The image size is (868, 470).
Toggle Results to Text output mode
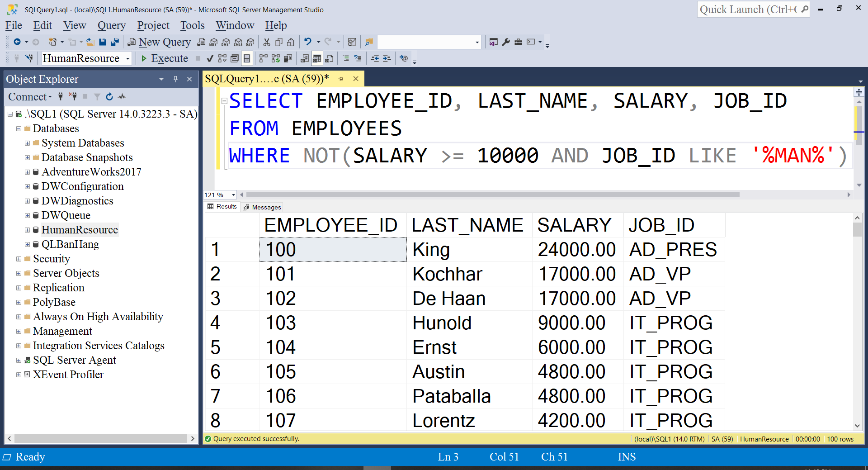pos(305,58)
